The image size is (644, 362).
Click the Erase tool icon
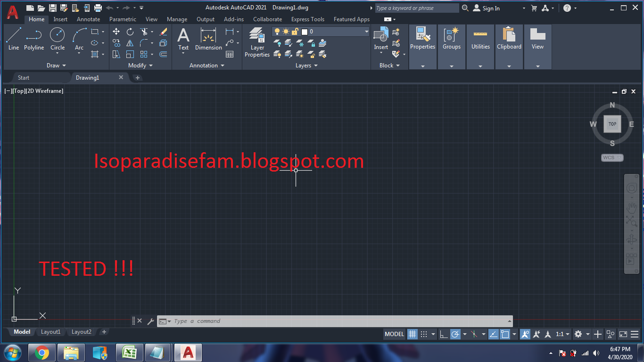pos(163,32)
